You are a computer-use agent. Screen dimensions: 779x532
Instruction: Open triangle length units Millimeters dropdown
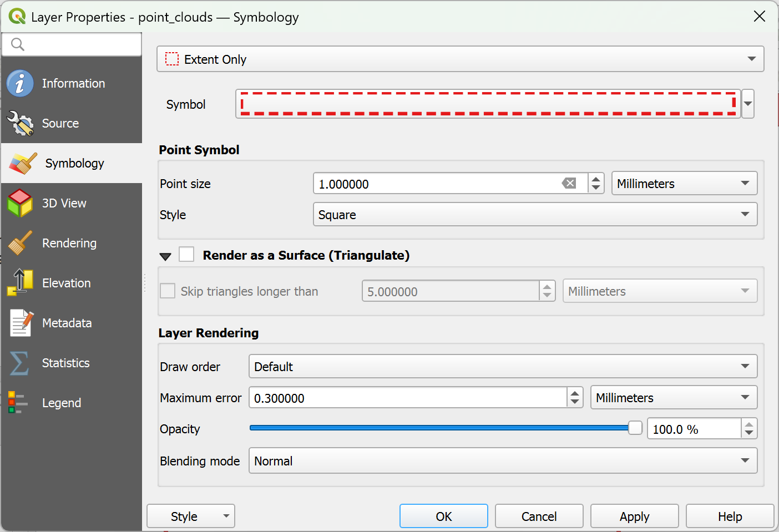click(x=660, y=291)
